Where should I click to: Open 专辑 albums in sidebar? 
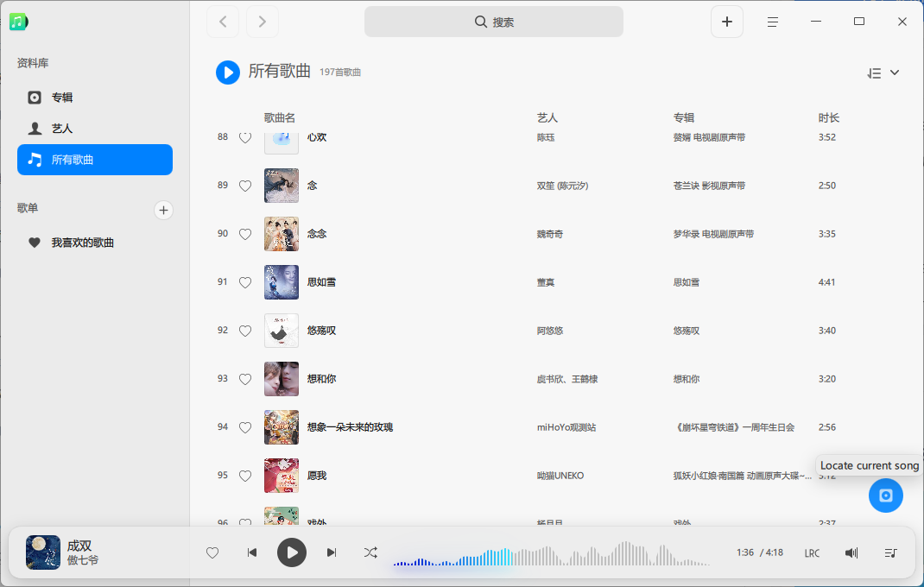click(x=95, y=98)
